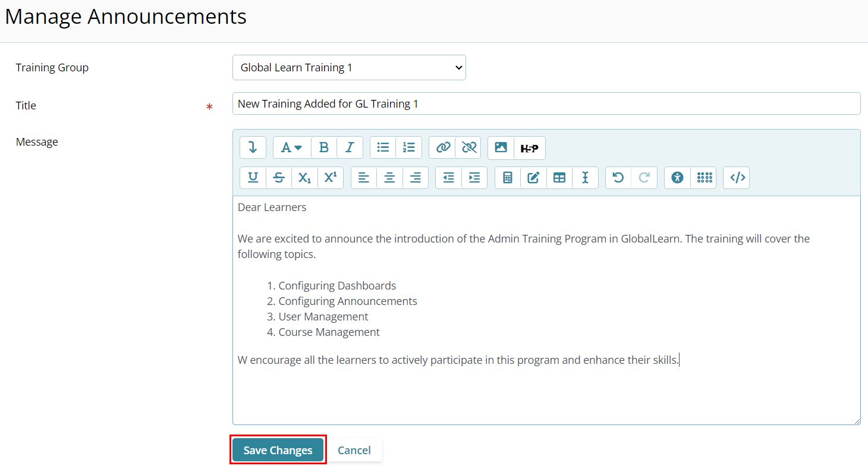Open the H5P content button
The height and width of the screenshot is (475, 868).
529,147
